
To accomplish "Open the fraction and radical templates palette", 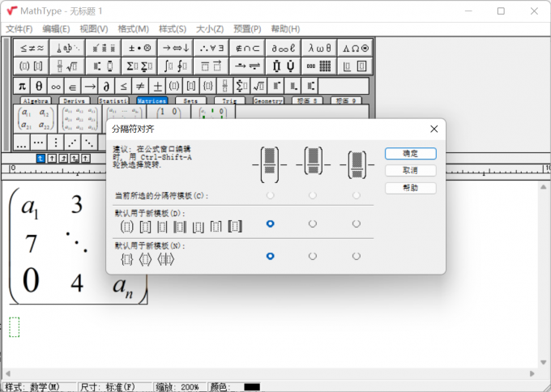I will (x=67, y=66).
